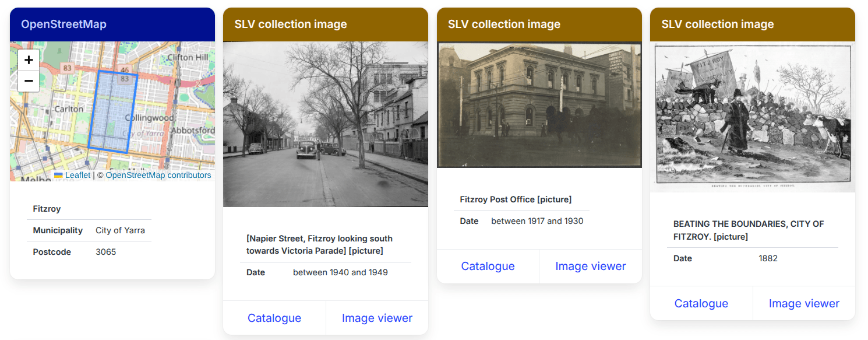868x340 pixels.
Task: Open Catalogue for the Napier Street photo
Action: tap(274, 317)
